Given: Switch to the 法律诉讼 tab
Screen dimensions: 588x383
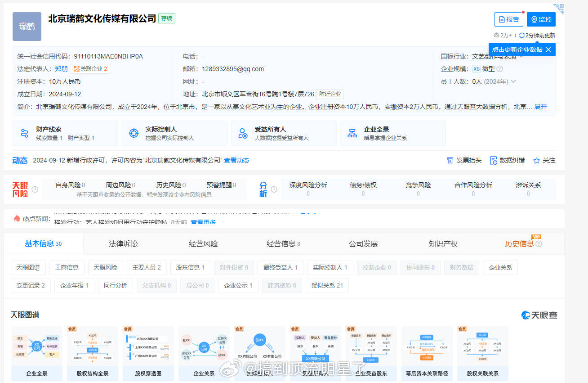Looking at the screenshot, I should point(123,243).
